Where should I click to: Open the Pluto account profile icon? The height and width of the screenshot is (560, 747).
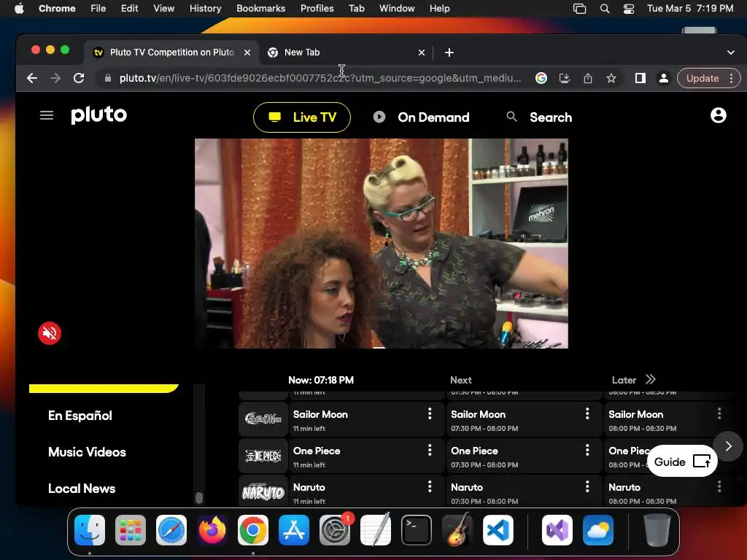pyautogui.click(x=718, y=115)
